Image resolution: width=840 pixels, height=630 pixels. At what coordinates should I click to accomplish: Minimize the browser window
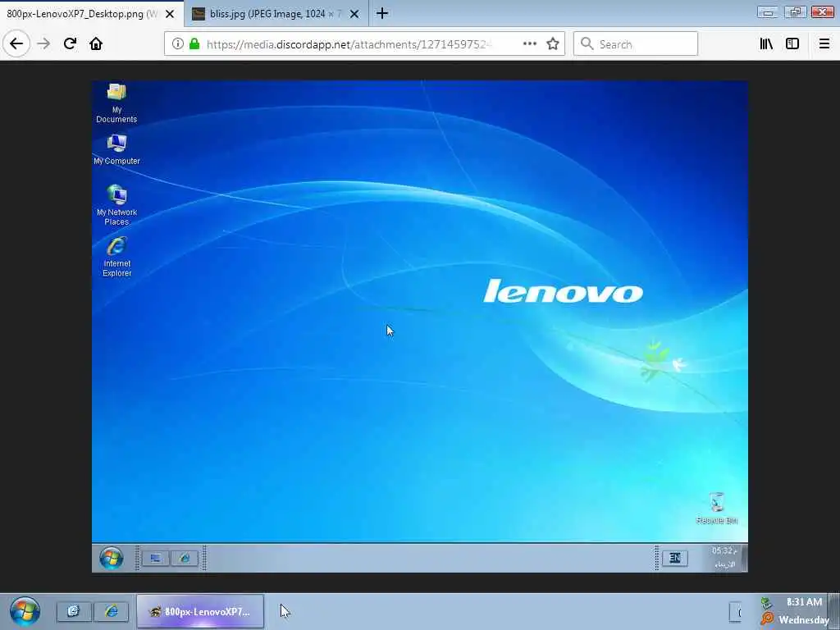768,11
